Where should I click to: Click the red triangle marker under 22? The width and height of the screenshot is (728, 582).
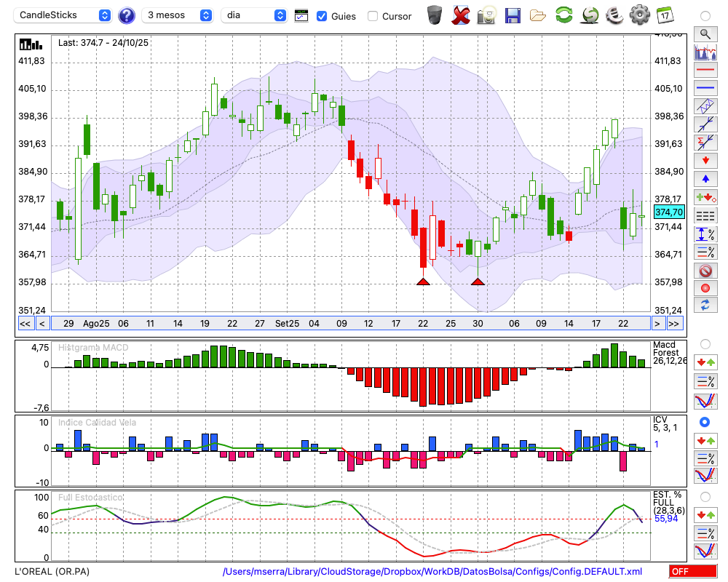[423, 282]
